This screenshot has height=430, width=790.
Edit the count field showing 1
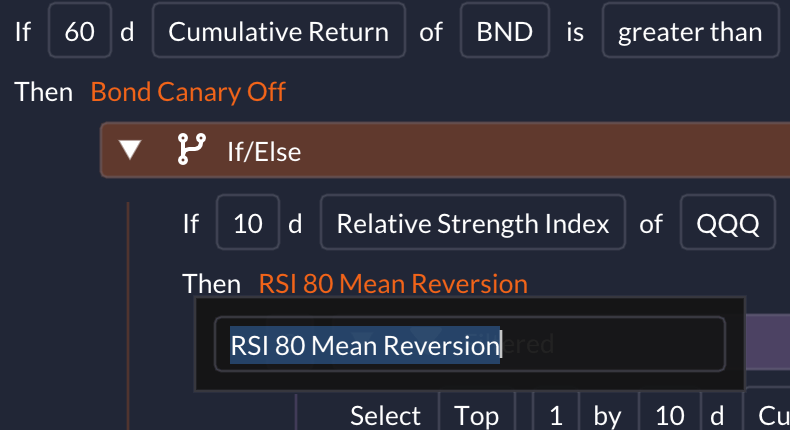pyautogui.click(x=556, y=414)
